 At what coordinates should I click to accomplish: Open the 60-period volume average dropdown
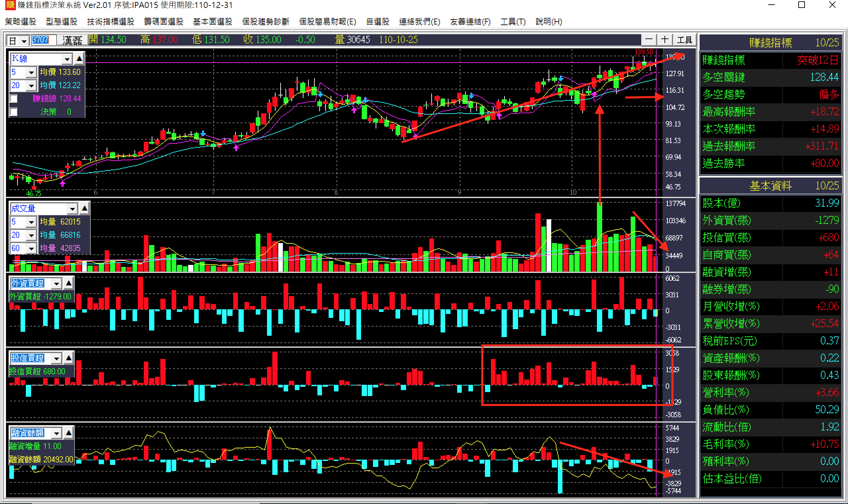(x=31, y=248)
